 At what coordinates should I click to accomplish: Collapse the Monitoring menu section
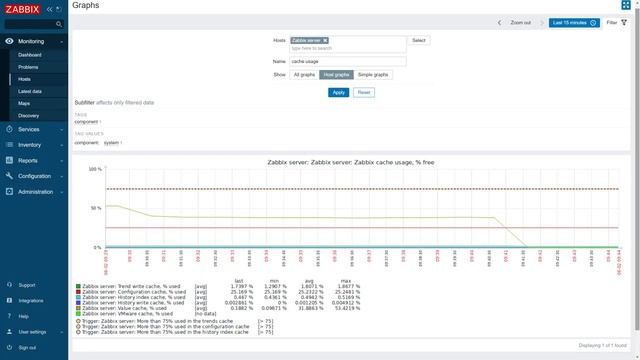62,42
